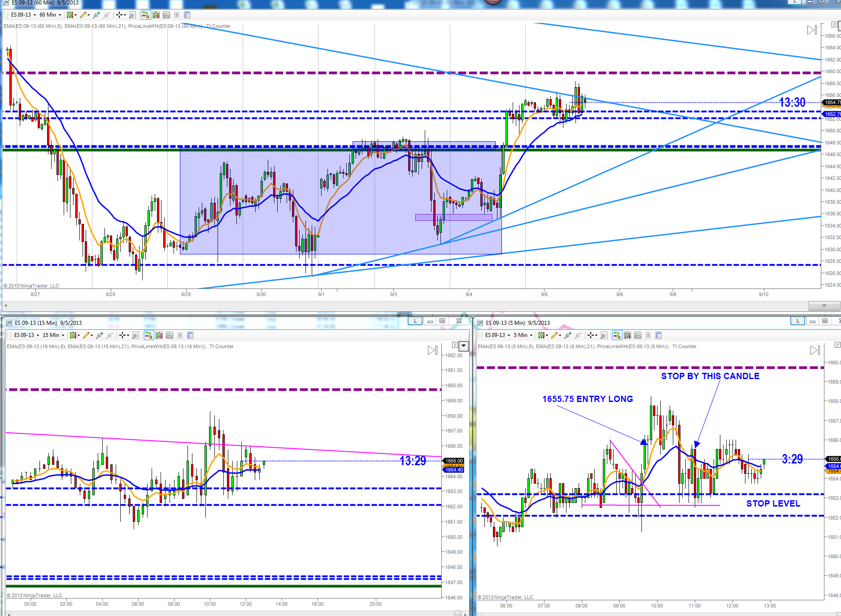Open Data Series icon in 60 Min chart
This screenshot has width=841, height=616.
coord(156,15)
